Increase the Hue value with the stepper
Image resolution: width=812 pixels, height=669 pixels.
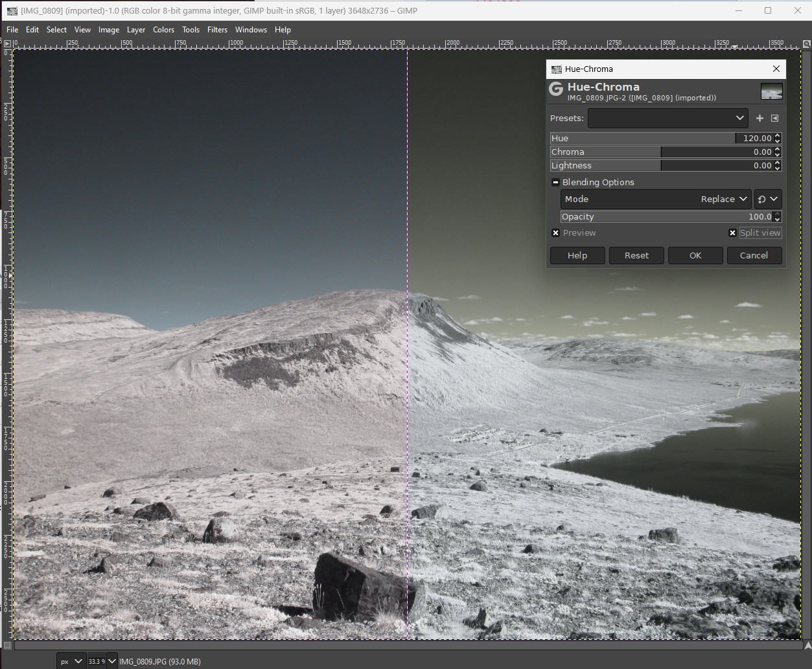tap(778, 136)
